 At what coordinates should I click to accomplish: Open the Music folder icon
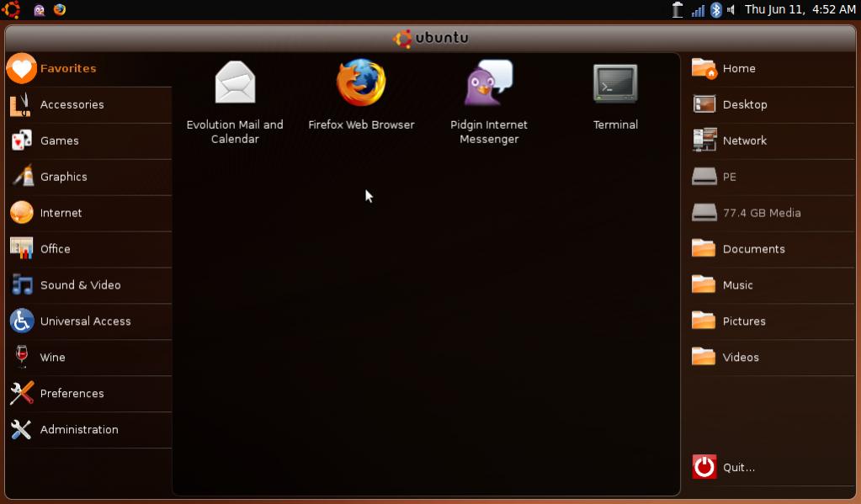704,284
